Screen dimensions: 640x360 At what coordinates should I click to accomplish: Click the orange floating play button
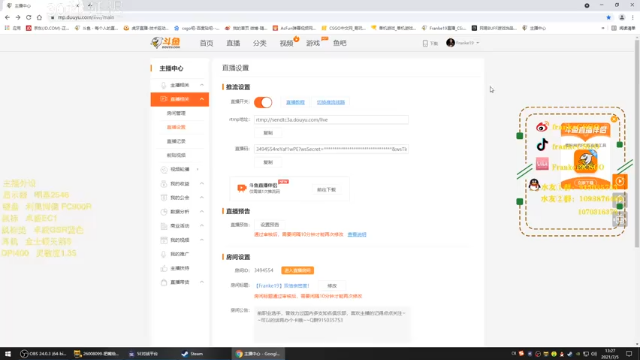coord(620,181)
